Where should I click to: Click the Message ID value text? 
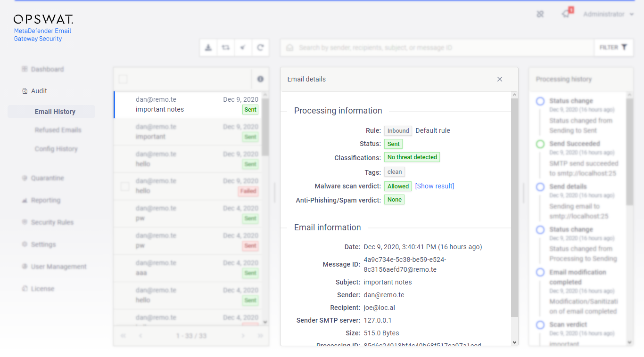[x=405, y=265]
